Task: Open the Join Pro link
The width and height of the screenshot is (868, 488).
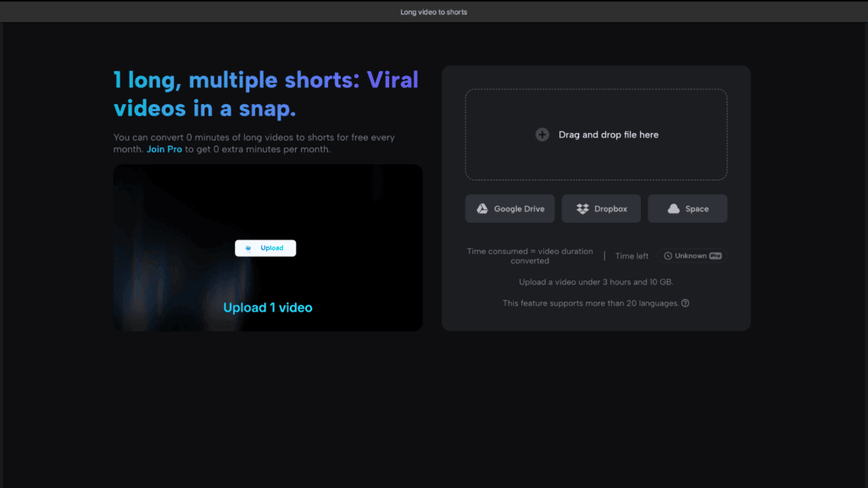Action: pyautogui.click(x=164, y=149)
